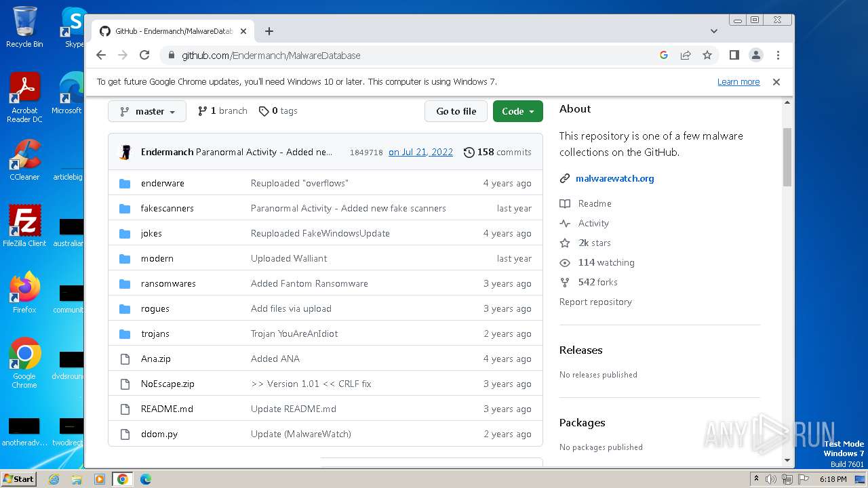The width and height of the screenshot is (868, 488).
Task: Open the enderware folder
Action: [x=163, y=183]
